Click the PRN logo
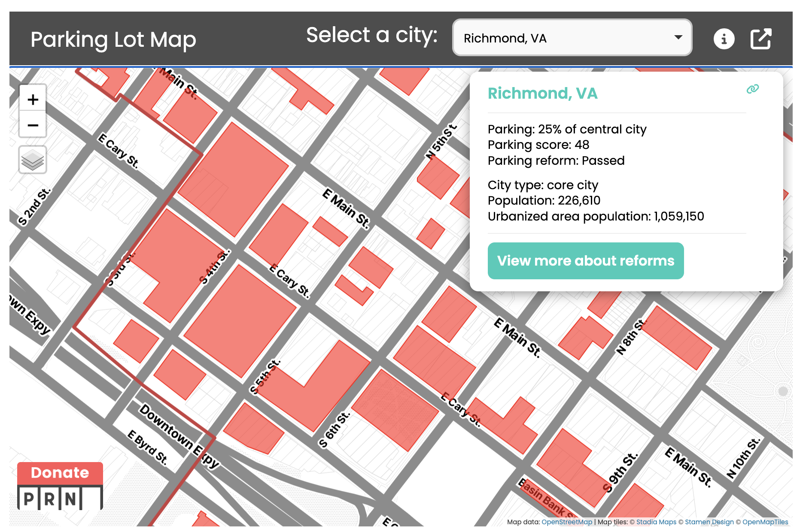This screenshot has width=809, height=532. pyautogui.click(x=60, y=499)
